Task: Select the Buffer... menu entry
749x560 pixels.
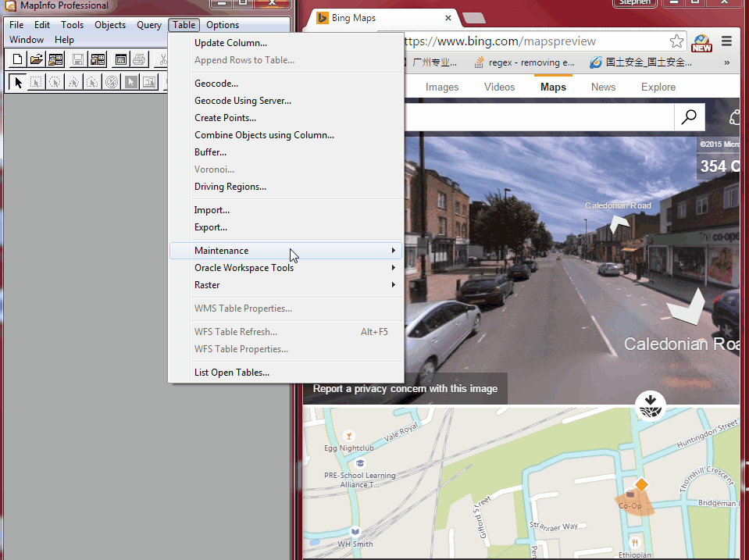Action: (x=286, y=152)
